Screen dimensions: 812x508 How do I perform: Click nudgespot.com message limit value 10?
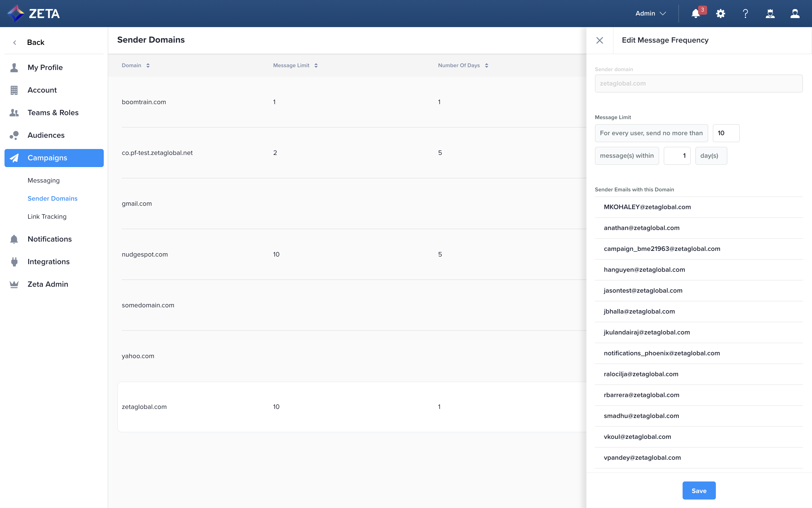[x=276, y=254]
